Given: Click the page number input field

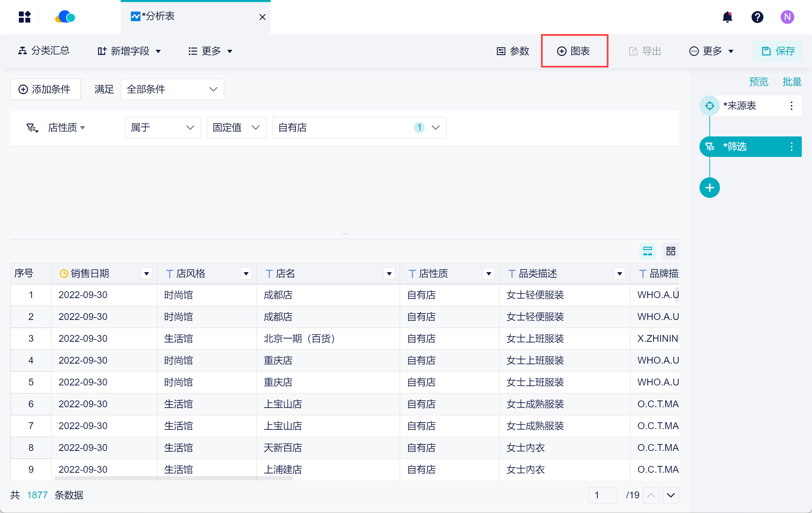Looking at the screenshot, I should point(602,495).
